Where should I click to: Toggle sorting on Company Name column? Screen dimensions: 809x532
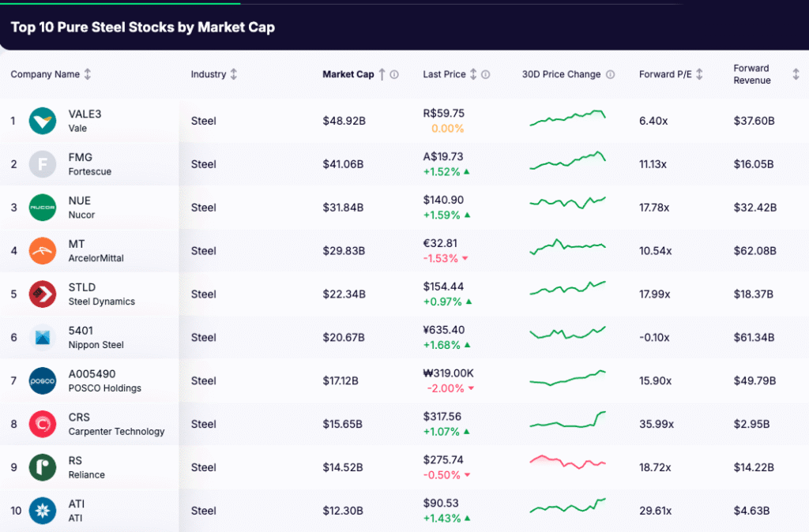pos(87,74)
